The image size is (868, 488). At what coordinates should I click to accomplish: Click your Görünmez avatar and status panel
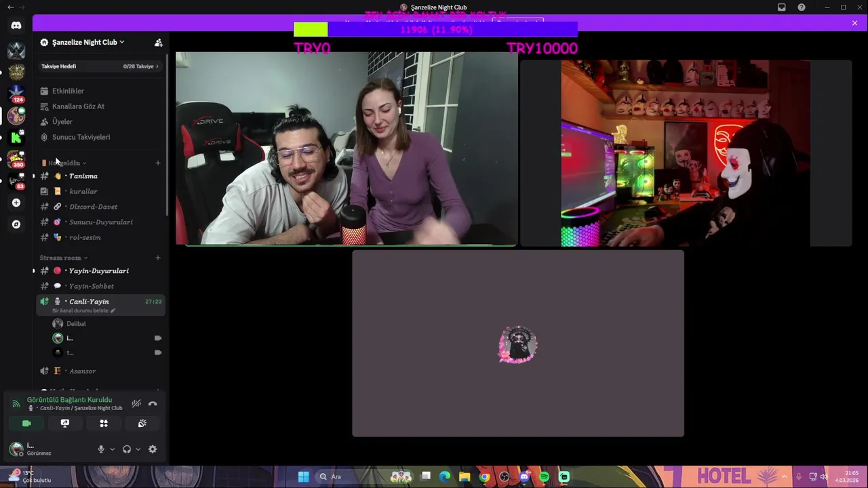(49, 449)
